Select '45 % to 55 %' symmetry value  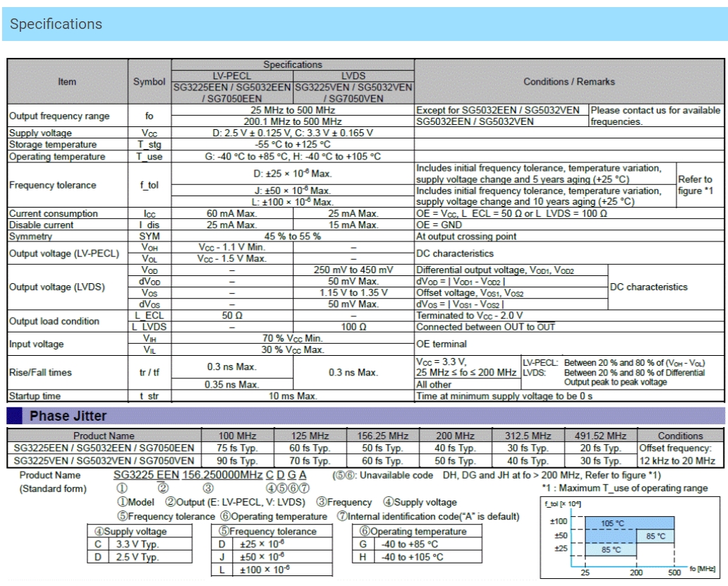293,236
